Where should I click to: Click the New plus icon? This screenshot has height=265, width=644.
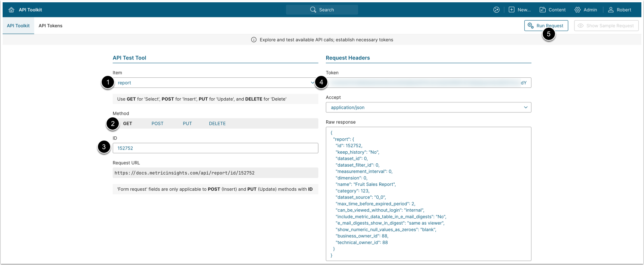pos(511,10)
